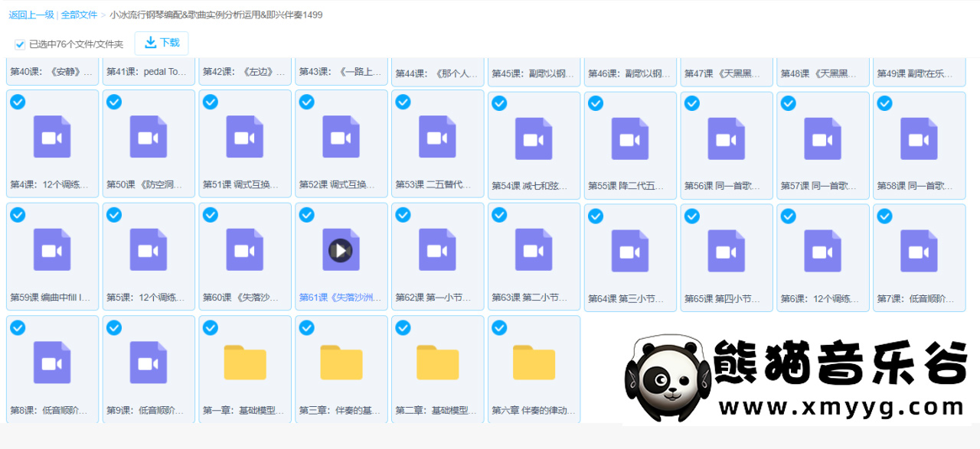Open the 第63课 video file icon

click(x=534, y=250)
